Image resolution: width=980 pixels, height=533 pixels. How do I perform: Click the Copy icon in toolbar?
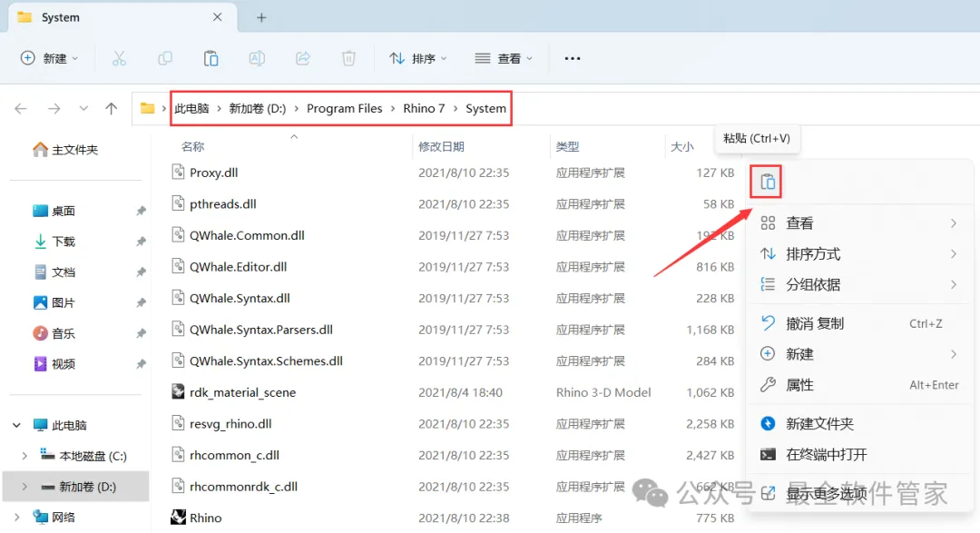tap(165, 58)
